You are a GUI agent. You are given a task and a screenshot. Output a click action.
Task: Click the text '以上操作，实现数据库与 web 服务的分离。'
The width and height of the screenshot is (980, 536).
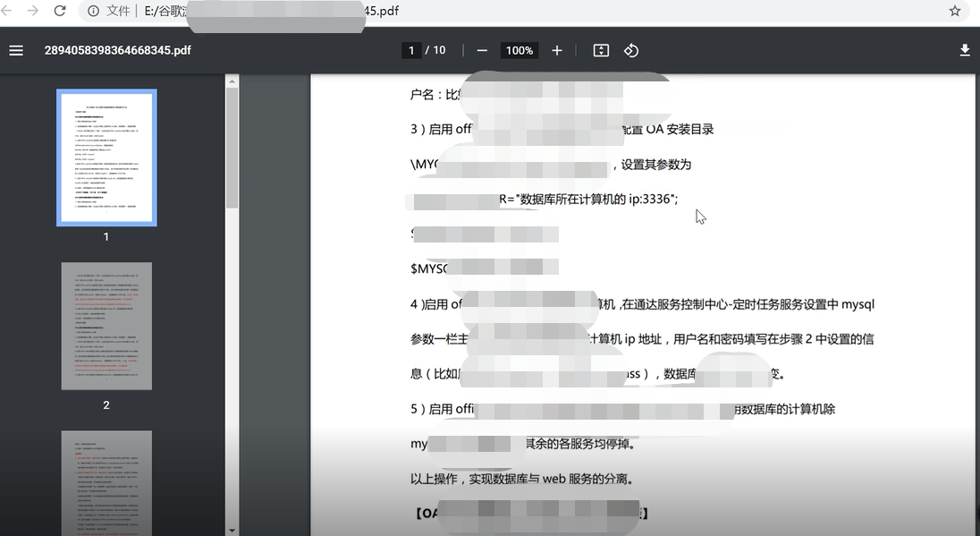[524, 479]
